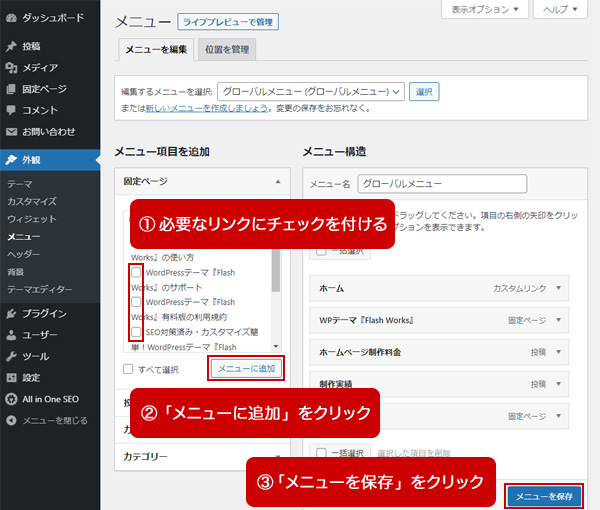The height and width of the screenshot is (510, 600).
Task: Click the 固定ページ pages icon
Action: coord(11,89)
